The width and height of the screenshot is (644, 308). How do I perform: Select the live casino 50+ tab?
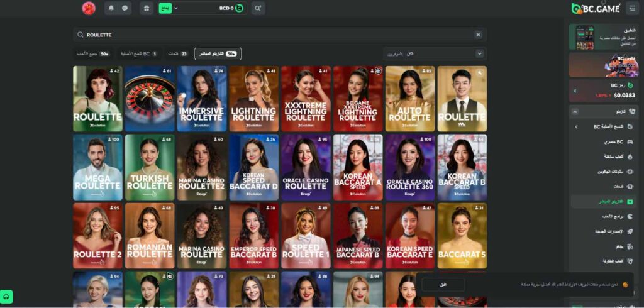coord(218,54)
